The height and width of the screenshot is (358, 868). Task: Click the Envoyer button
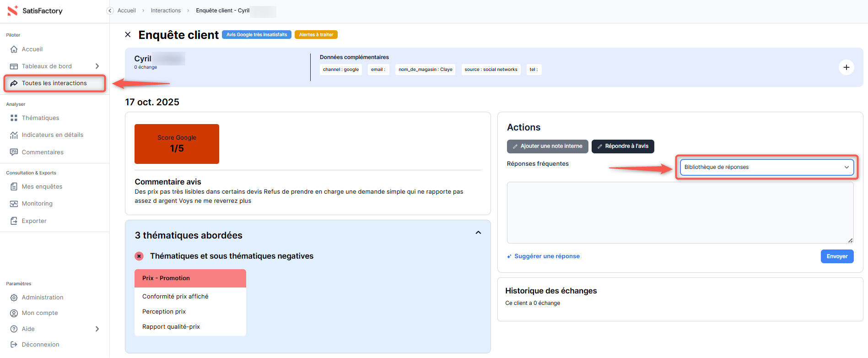pyautogui.click(x=836, y=256)
